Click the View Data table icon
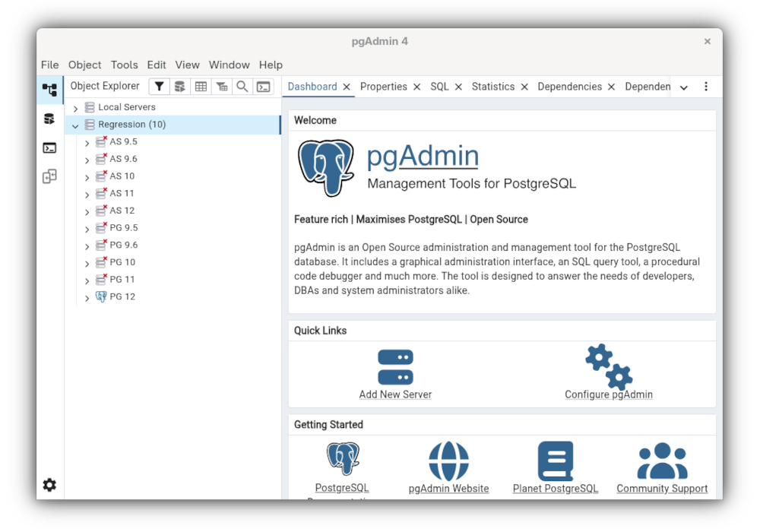760x532 pixels. click(201, 87)
